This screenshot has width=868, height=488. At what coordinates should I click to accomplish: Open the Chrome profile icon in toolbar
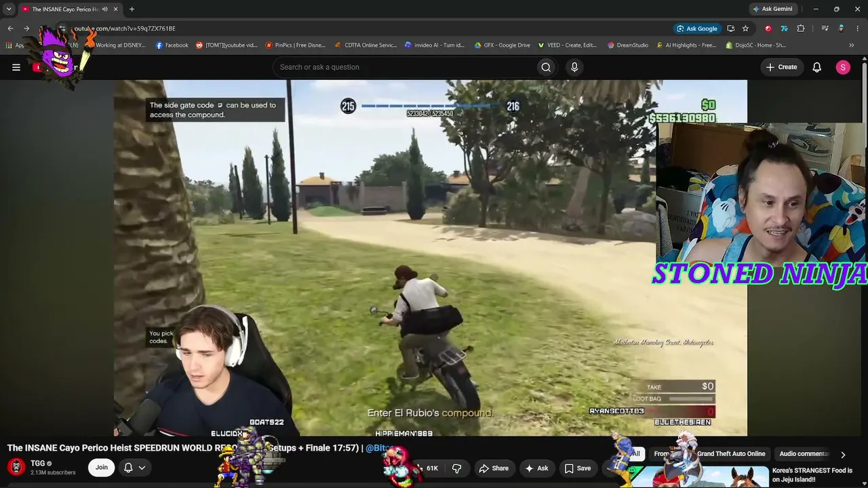(x=841, y=28)
